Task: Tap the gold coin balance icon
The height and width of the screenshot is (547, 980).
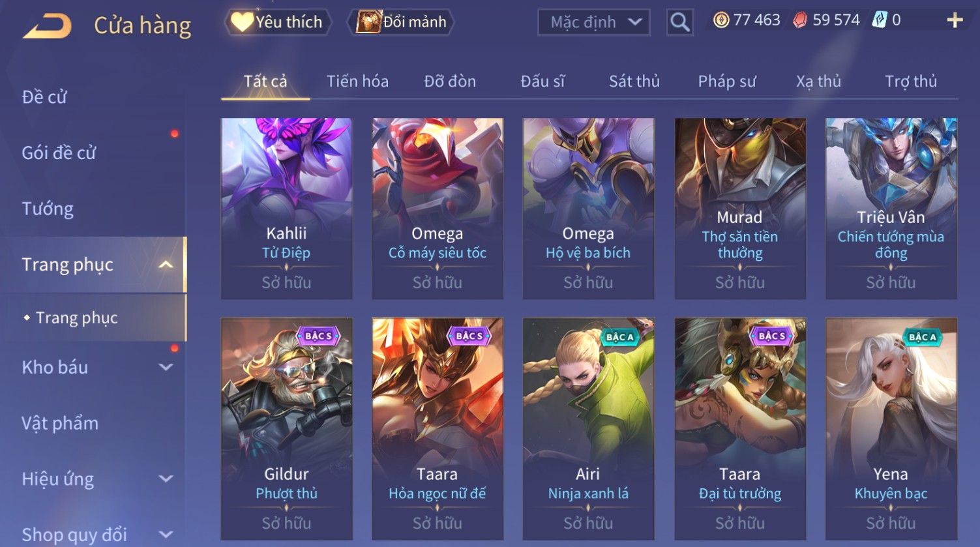Action: point(721,21)
